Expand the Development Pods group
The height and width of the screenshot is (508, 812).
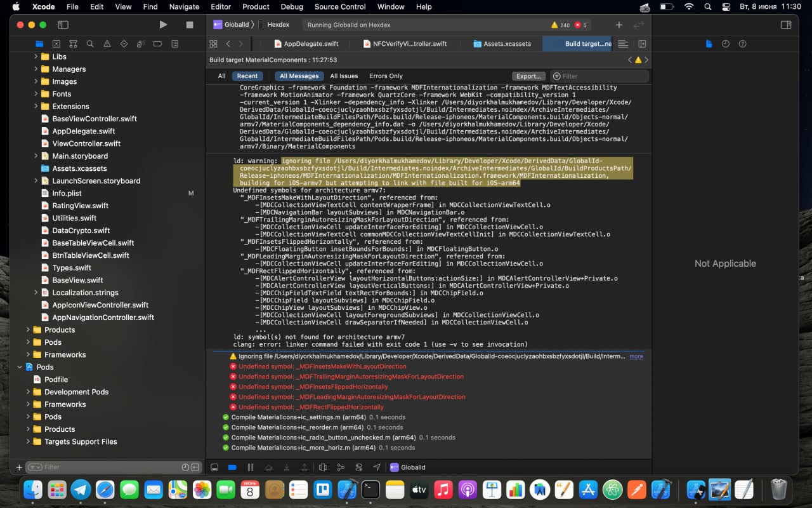point(27,392)
